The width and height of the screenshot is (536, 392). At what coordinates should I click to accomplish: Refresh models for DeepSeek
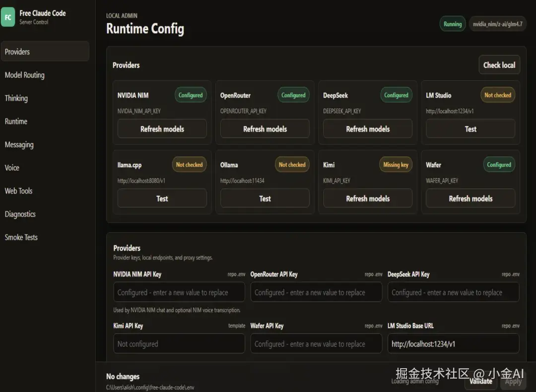368,129
